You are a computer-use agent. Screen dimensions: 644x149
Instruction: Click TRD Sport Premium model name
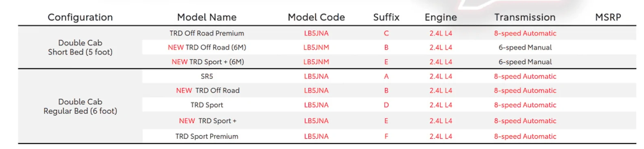click(x=207, y=136)
